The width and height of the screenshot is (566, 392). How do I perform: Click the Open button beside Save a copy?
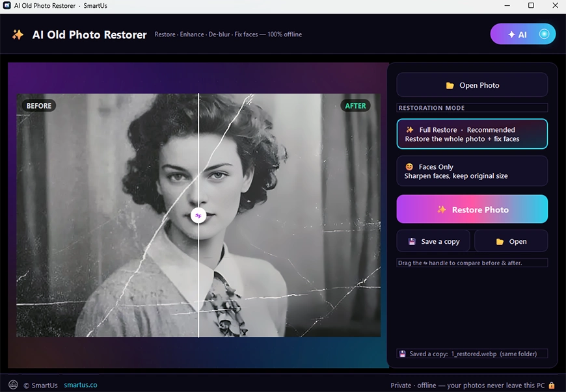511,241
